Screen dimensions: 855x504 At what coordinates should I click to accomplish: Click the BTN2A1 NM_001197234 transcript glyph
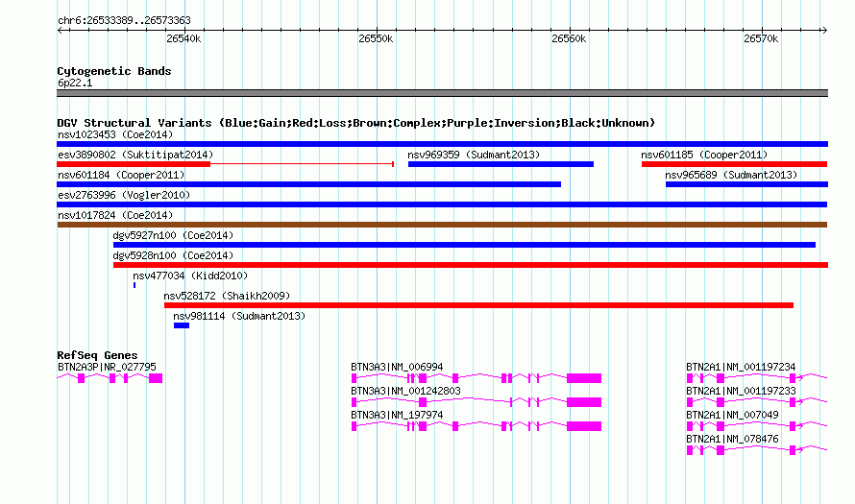tap(757, 378)
